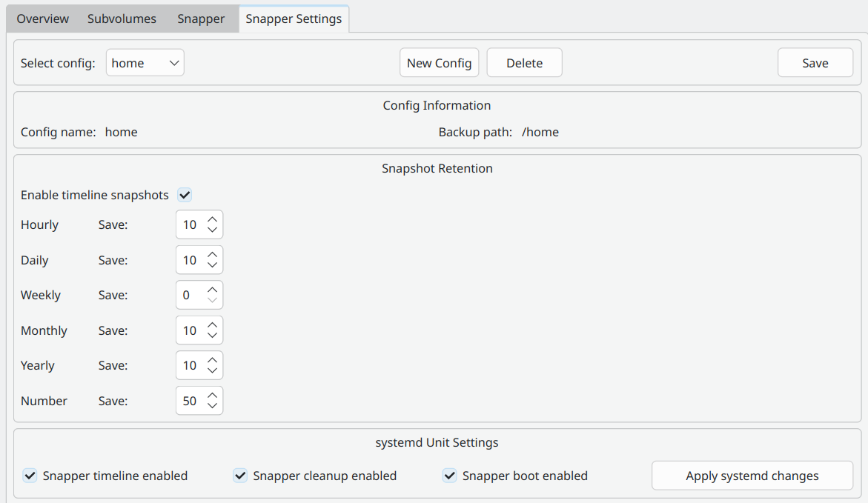Image resolution: width=868 pixels, height=503 pixels.
Task: Apply systemd changes
Action: point(751,475)
